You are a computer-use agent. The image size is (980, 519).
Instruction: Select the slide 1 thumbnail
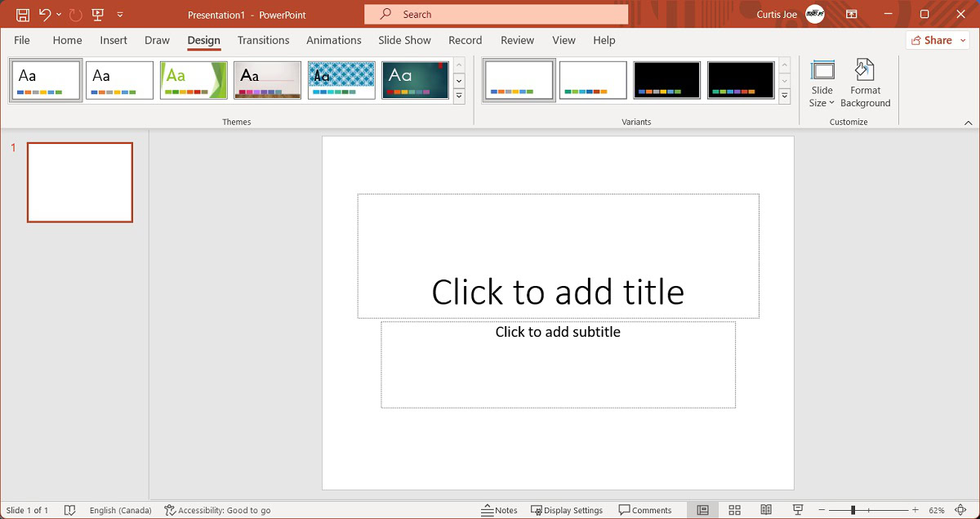click(80, 182)
